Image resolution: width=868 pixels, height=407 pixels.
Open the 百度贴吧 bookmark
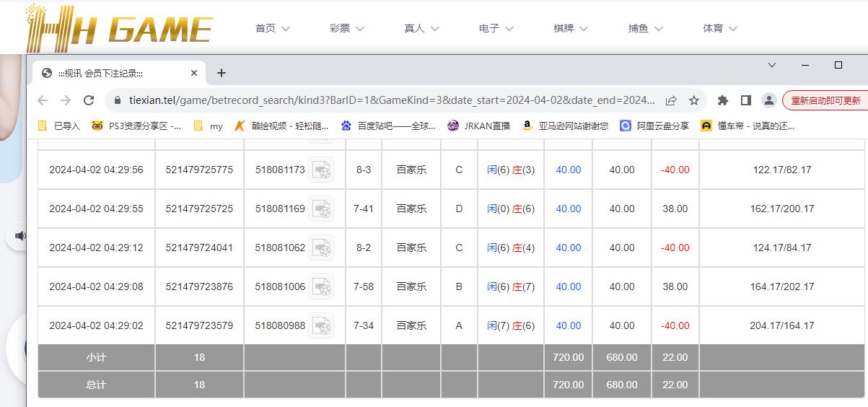pyautogui.click(x=388, y=126)
